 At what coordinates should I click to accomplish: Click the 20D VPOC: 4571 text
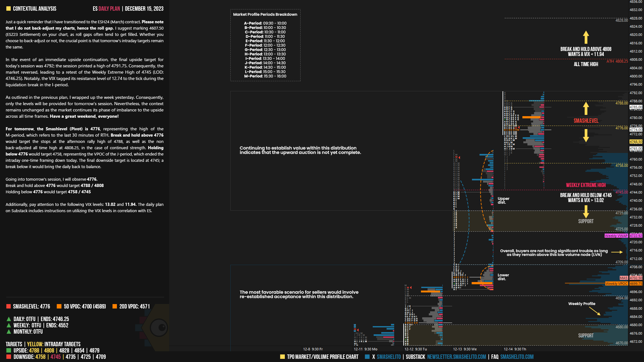(x=135, y=306)
